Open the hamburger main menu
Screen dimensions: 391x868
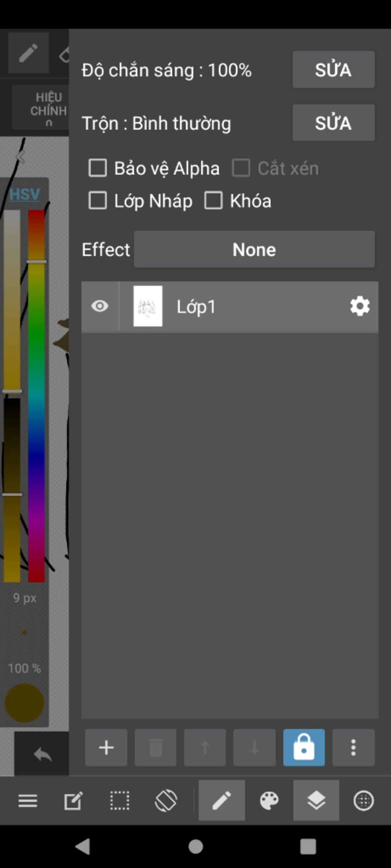[x=28, y=800]
